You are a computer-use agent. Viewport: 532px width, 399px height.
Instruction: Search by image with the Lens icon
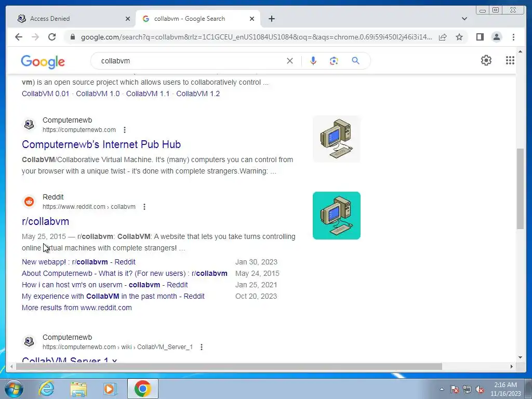(334, 61)
